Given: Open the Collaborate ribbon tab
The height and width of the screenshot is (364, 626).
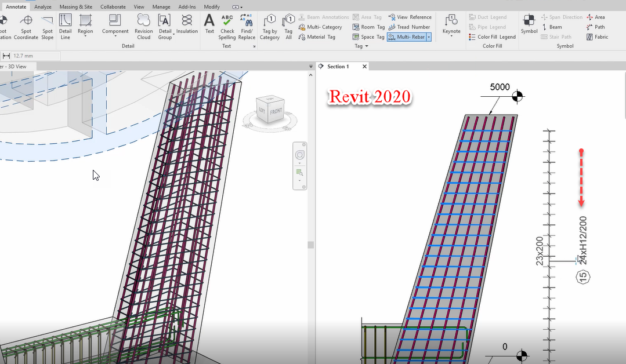Looking at the screenshot, I should pyautogui.click(x=113, y=7).
